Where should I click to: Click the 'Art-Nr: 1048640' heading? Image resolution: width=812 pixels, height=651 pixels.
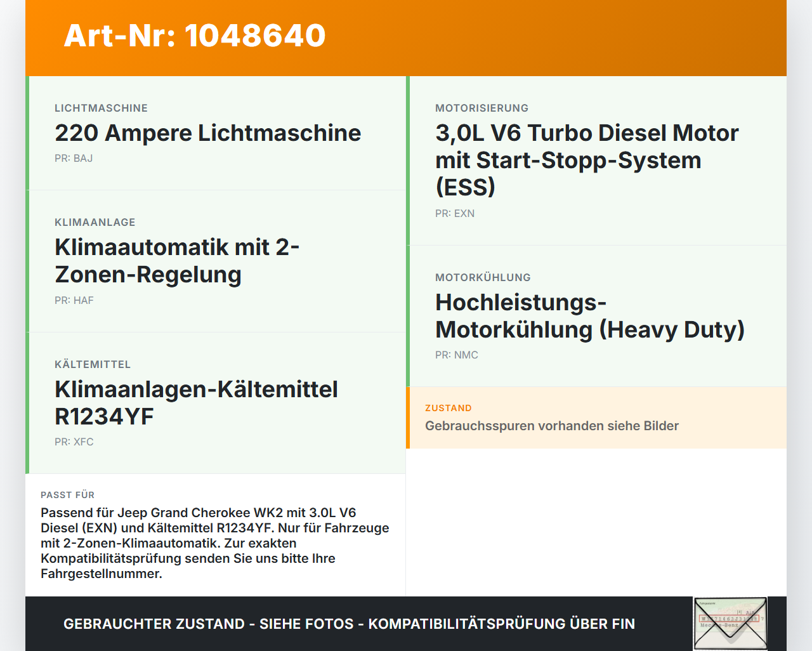click(x=195, y=36)
